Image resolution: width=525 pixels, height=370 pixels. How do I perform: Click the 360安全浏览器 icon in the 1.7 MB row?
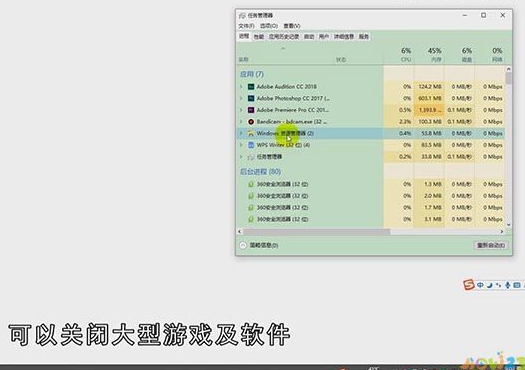[x=251, y=208]
